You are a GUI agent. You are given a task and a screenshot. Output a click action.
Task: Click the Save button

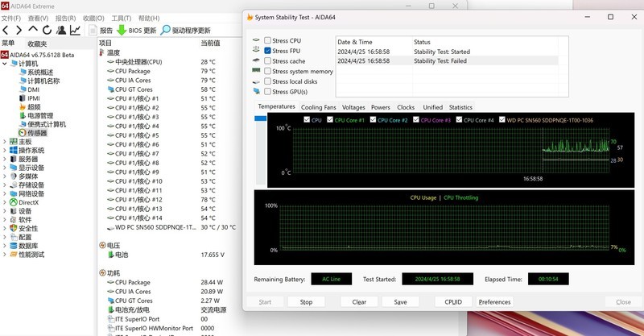tap(400, 302)
